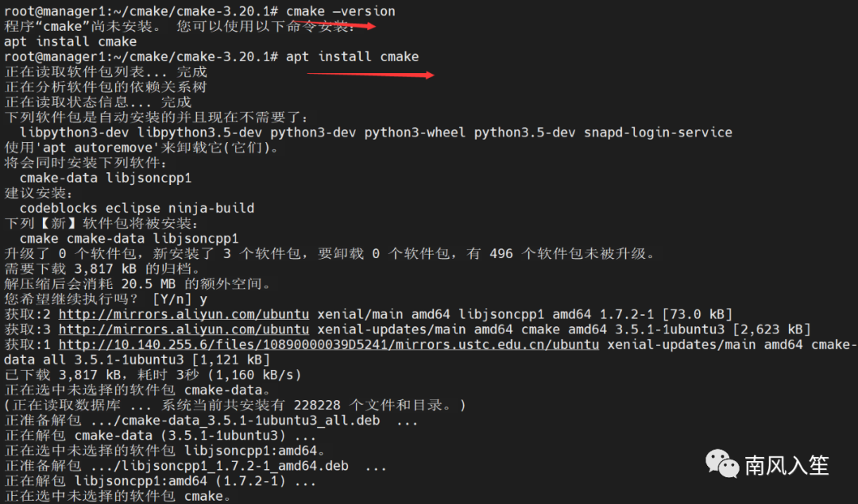Select the suggested 'apt install cmake' line

pos(70,41)
